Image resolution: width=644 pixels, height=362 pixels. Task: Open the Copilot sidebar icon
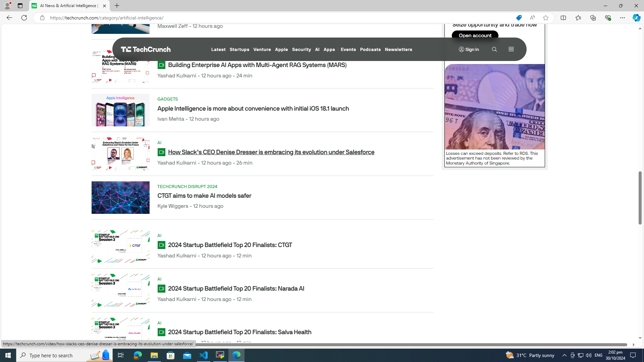pos(636,18)
